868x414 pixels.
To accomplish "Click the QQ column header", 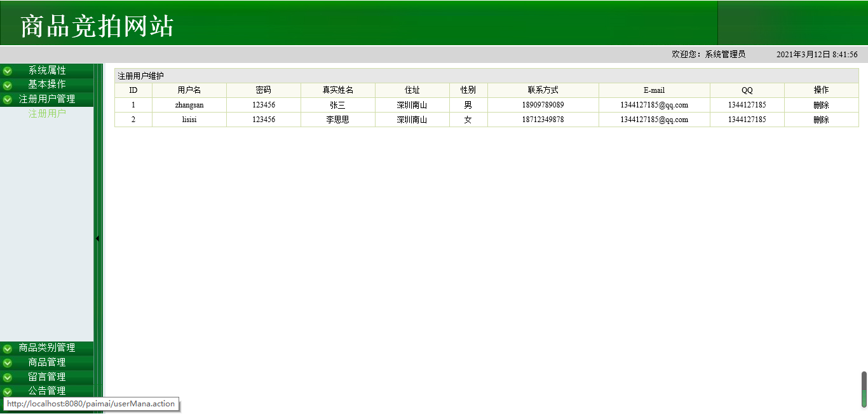I will coord(747,90).
